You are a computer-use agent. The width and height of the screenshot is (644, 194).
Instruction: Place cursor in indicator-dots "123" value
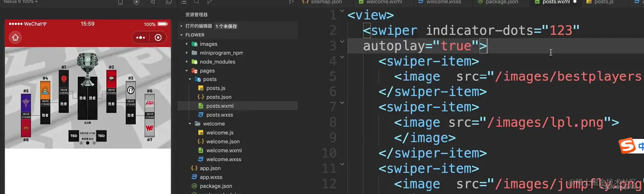click(561, 31)
